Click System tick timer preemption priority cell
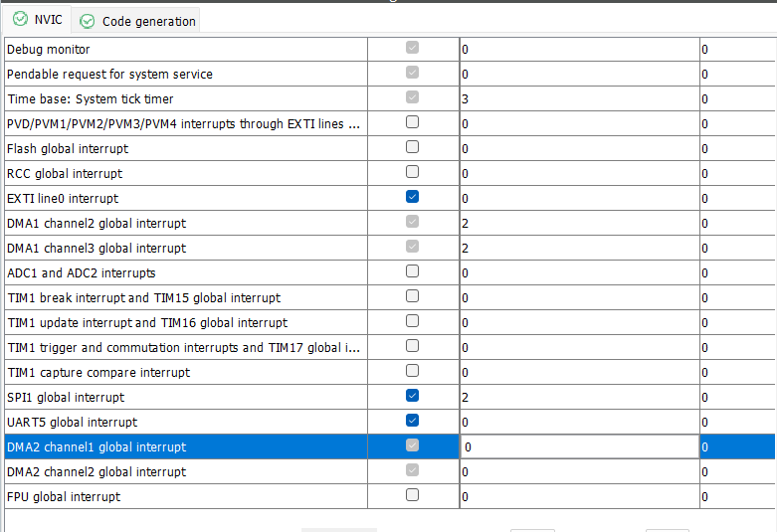The height and width of the screenshot is (532, 777). pos(578,98)
